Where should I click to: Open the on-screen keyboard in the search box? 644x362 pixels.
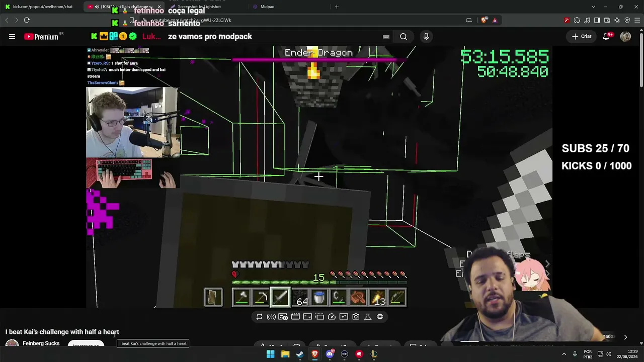click(x=386, y=37)
